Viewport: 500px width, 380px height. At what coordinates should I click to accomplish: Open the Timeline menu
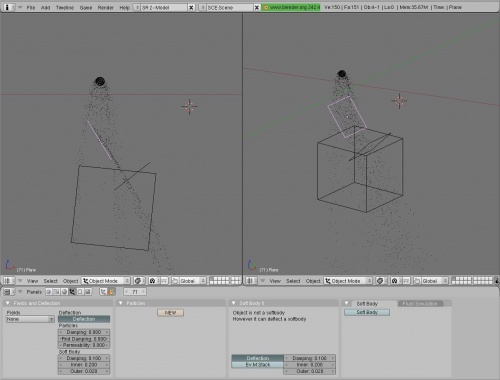click(65, 7)
